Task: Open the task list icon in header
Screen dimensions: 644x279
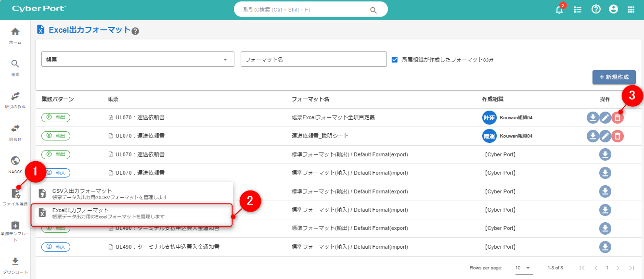Action: coord(578,10)
